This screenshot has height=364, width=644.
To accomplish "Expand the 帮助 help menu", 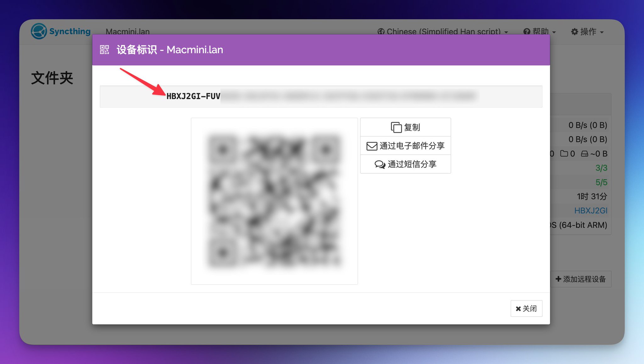I will tap(540, 31).
